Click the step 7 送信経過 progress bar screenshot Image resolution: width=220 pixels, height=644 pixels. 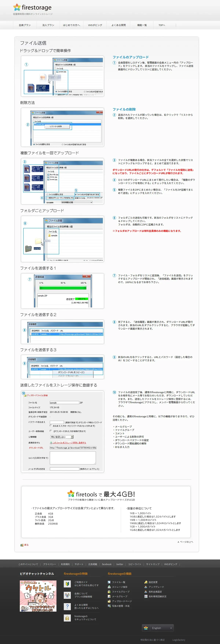tap(62, 291)
